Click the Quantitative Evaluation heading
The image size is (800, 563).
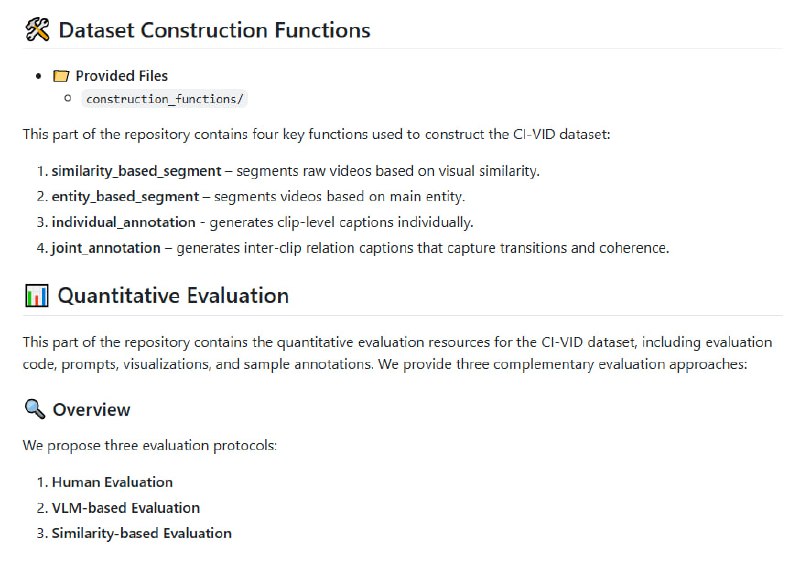[173, 296]
